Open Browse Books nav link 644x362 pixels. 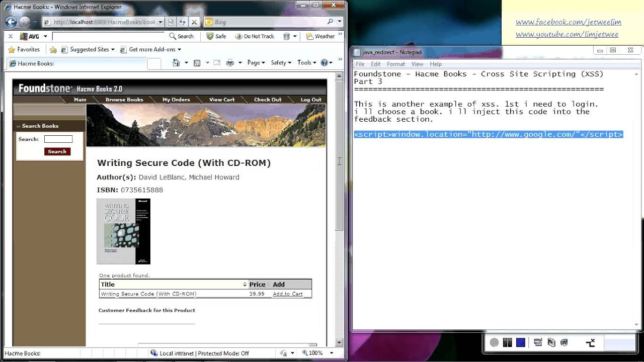pos(124,100)
